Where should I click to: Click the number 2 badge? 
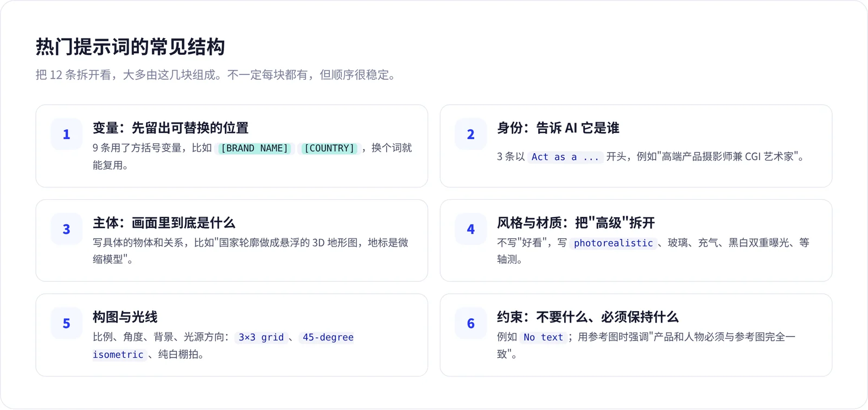point(471,134)
